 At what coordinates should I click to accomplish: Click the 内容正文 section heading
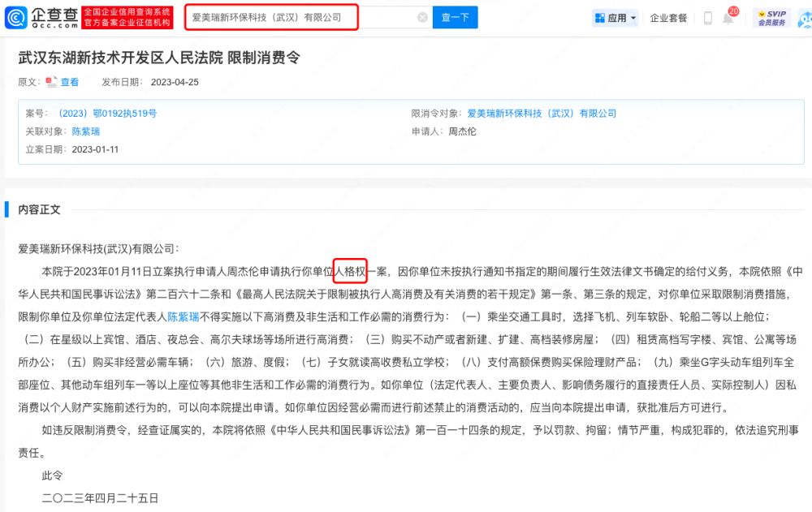tap(39, 209)
